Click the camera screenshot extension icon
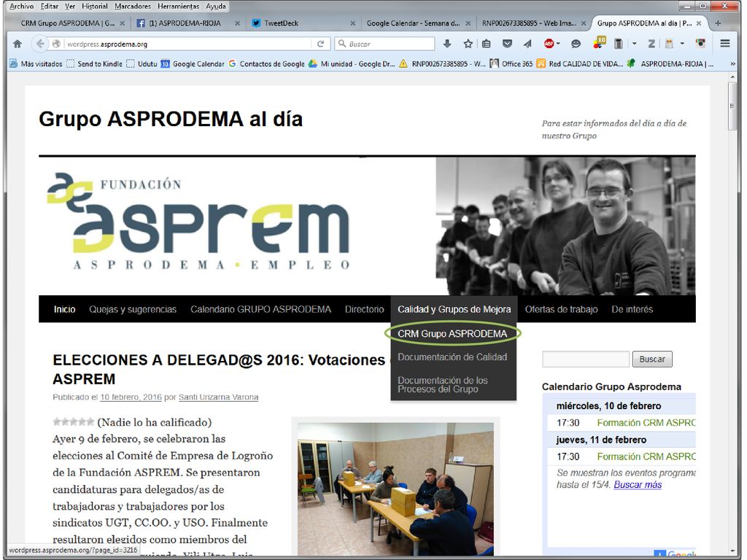747x560 pixels. click(x=700, y=43)
